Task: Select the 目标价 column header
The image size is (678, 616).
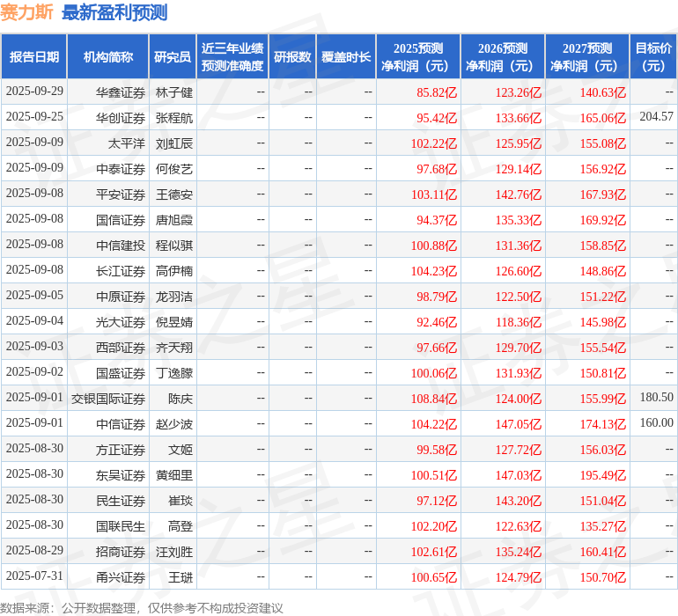Action: 653,57
